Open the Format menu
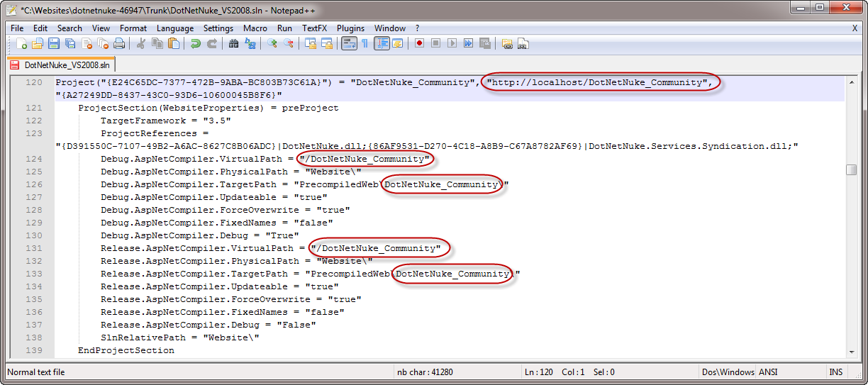The width and height of the screenshot is (868, 385). [133, 28]
